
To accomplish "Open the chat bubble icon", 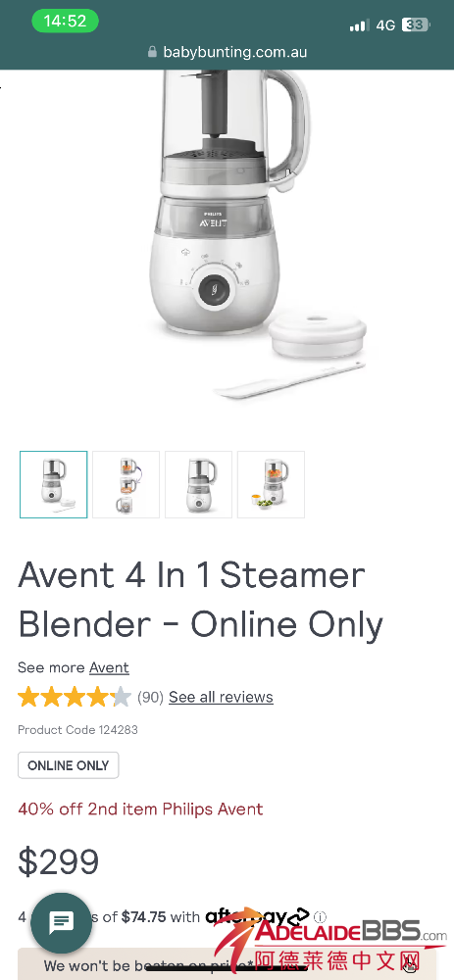I will click(x=61, y=922).
